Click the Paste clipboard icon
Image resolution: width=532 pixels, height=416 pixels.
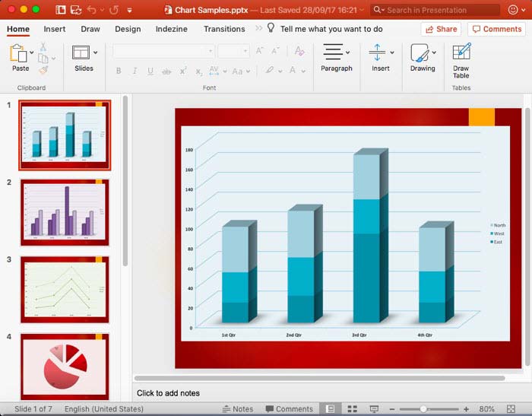pyautogui.click(x=19, y=53)
